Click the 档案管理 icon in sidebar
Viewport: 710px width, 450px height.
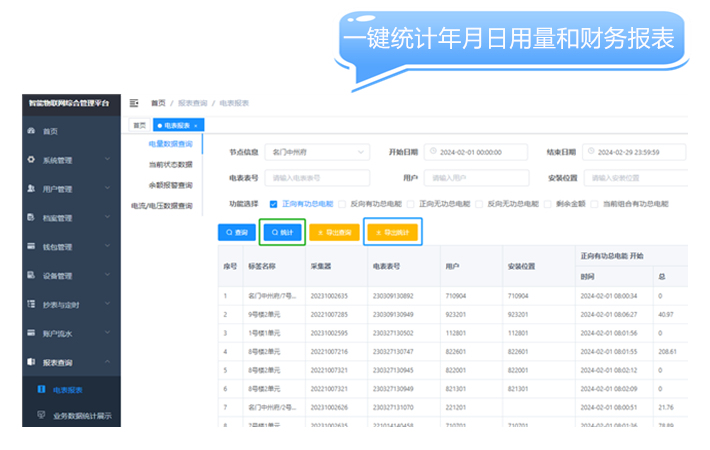[x=29, y=218]
